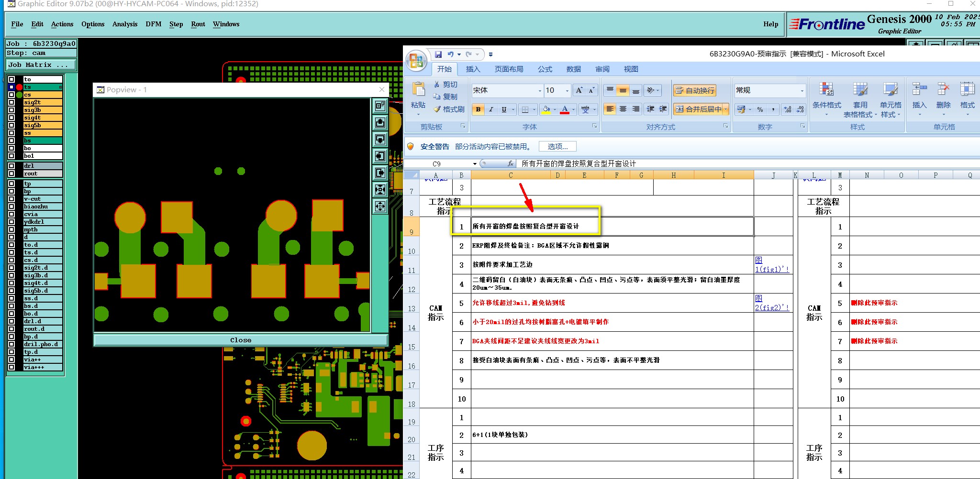This screenshot has height=479, width=980.
Task: Open the number format dropdown 常规
Action: (802, 90)
